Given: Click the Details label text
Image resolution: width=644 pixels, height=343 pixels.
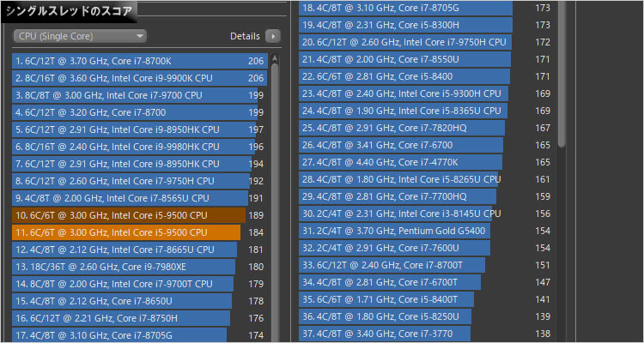Looking at the screenshot, I should tap(245, 36).
